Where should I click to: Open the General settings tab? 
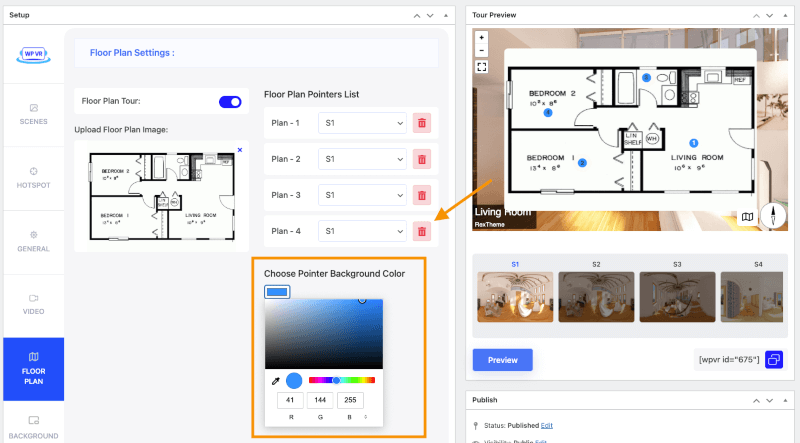click(34, 242)
